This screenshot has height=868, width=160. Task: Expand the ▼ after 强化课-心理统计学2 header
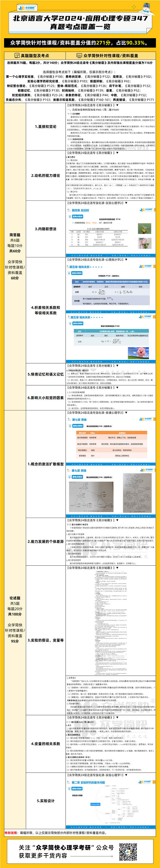point(126,260)
